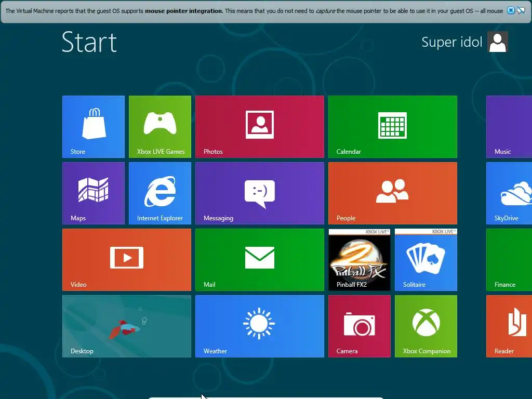532x399 pixels.
Task: Launch the Maps tile
Action: 94,193
